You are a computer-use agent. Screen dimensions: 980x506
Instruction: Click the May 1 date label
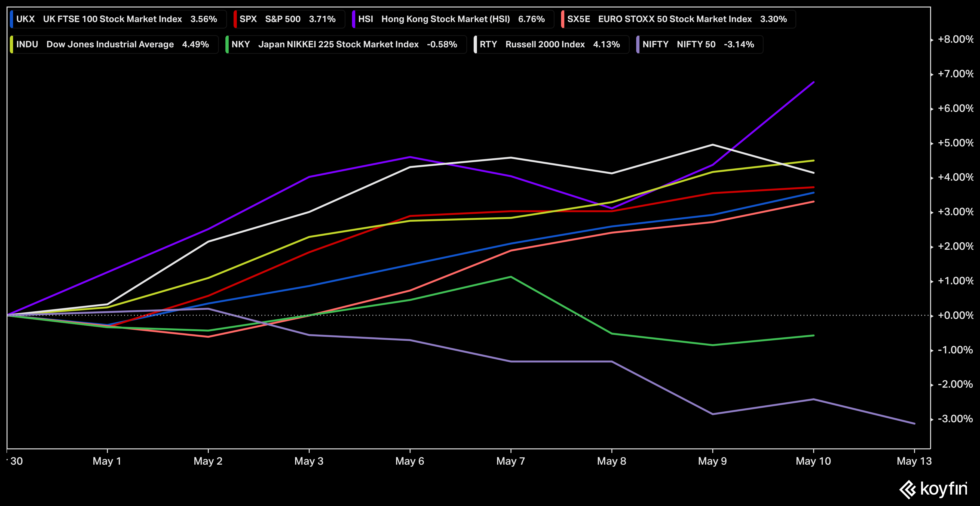107,461
